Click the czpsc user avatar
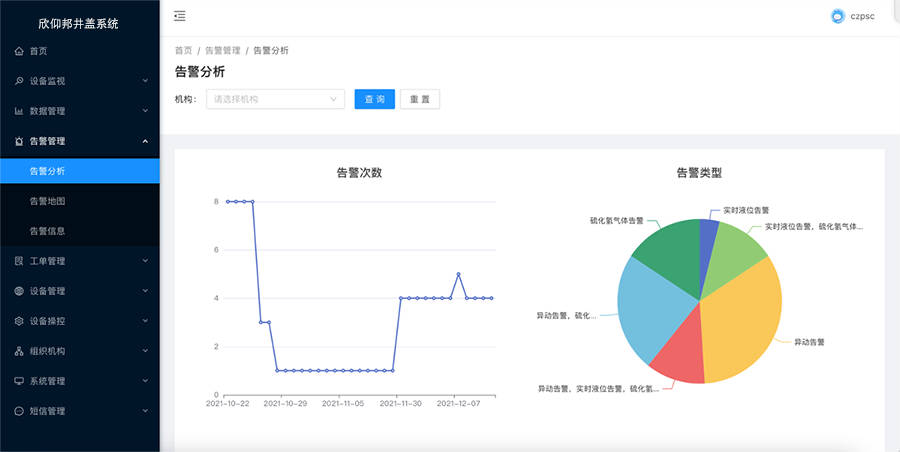 [x=838, y=16]
